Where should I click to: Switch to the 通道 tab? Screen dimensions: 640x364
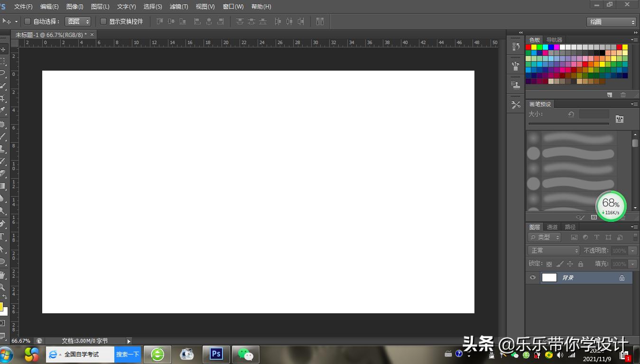552,227
